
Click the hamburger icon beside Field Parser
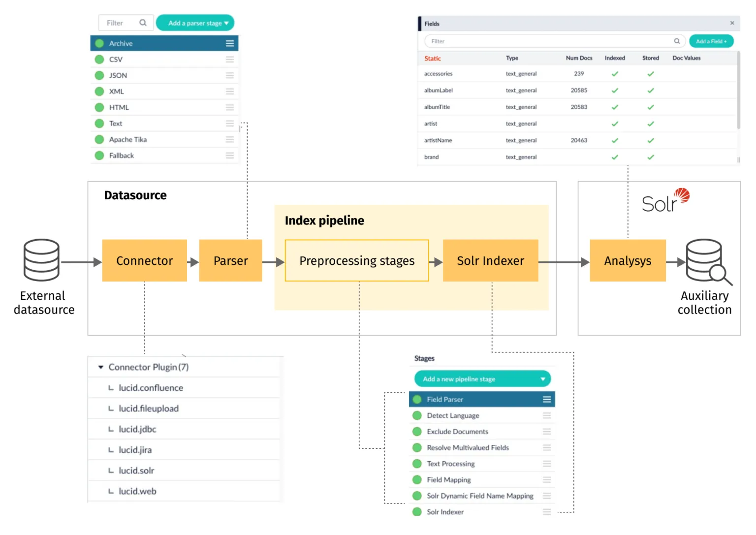pos(546,399)
